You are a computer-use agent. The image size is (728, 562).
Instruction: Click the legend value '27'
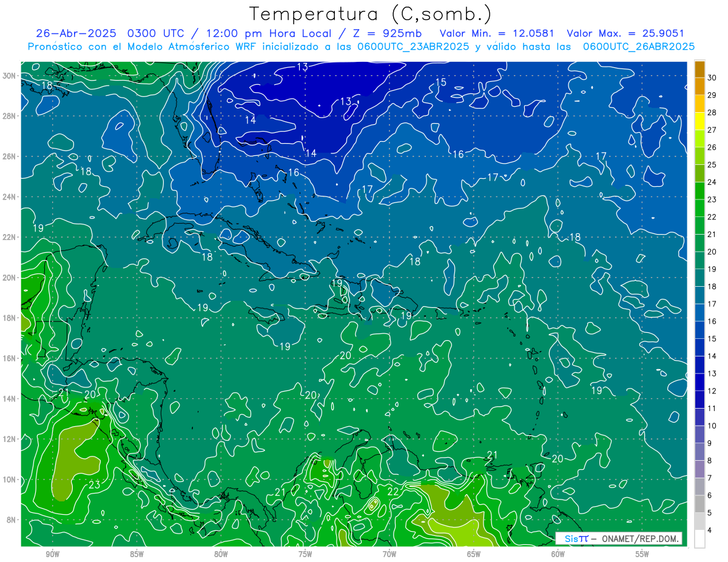(x=712, y=130)
